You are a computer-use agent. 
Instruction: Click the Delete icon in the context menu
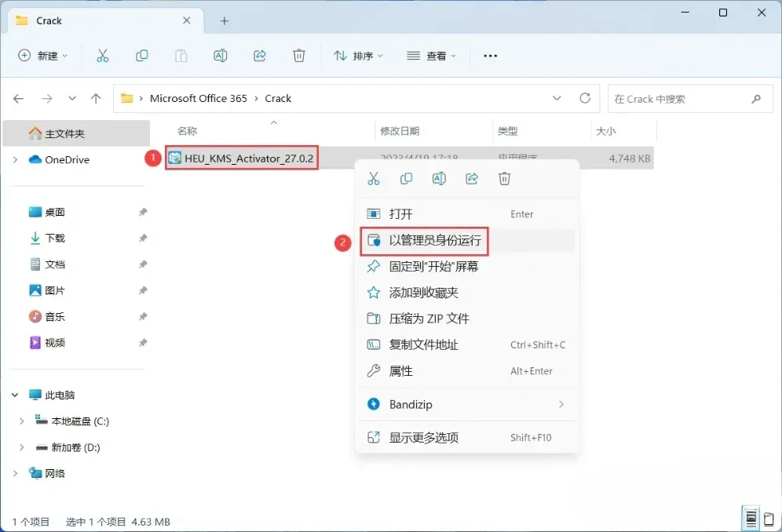504,178
